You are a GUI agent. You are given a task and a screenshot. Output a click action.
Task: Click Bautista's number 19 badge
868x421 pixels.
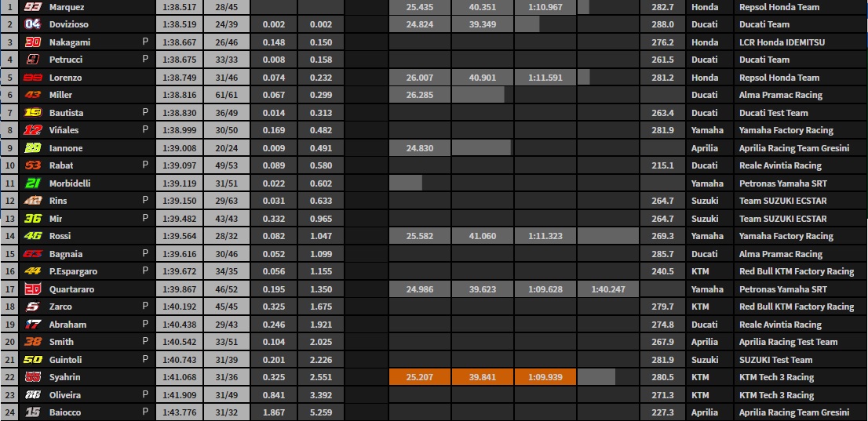[33, 113]
